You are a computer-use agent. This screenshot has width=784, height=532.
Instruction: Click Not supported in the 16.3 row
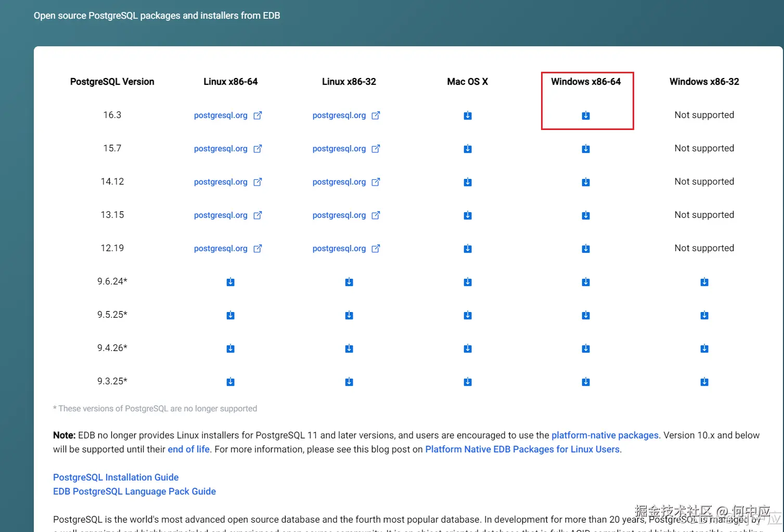click(x=704, y=115)
